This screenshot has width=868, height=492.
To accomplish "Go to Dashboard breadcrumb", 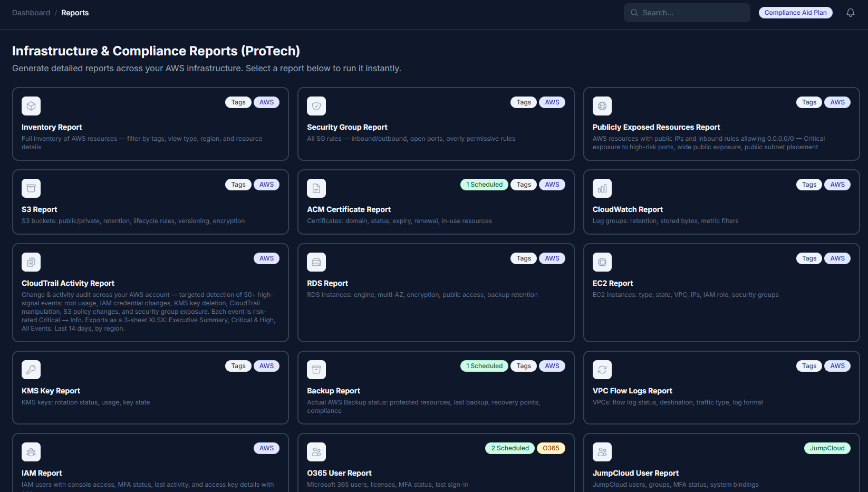I will pos(31,13).
